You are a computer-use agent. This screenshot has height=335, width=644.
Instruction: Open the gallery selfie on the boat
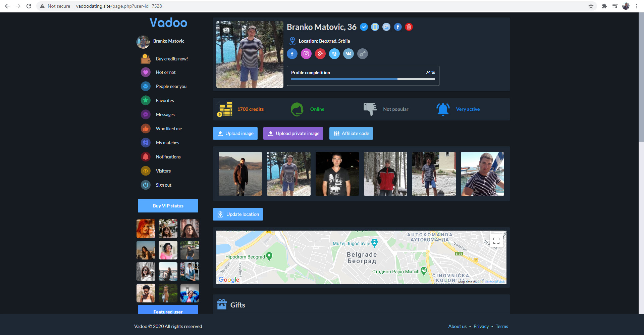[482, 174]
